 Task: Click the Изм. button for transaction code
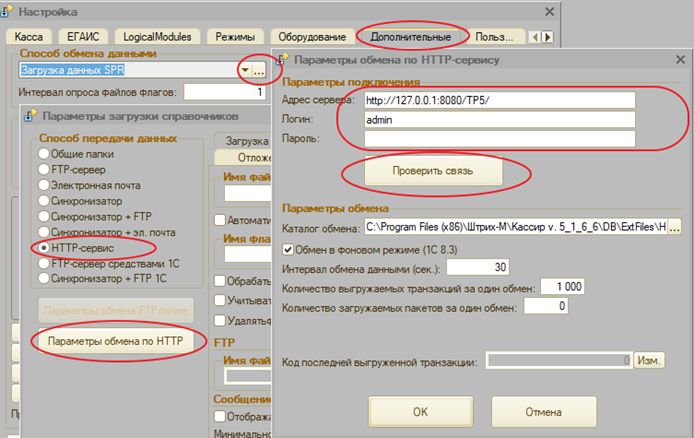pos(649,359)
